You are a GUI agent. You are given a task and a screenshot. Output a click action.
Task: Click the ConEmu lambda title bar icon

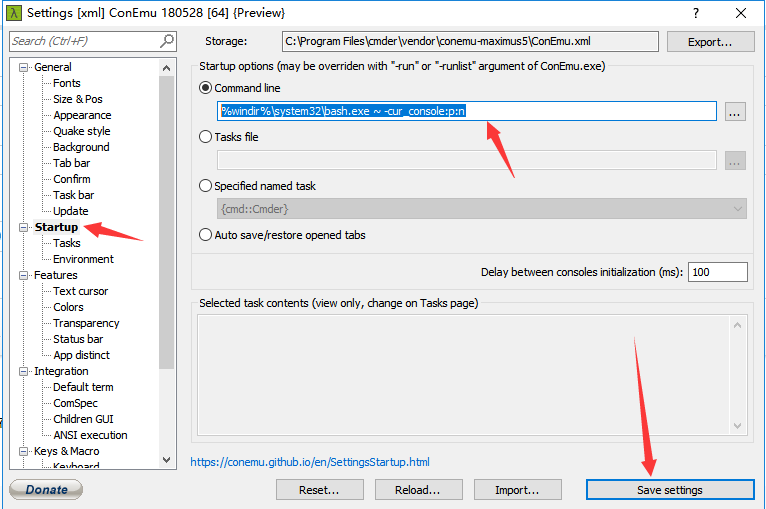(12, 13)
